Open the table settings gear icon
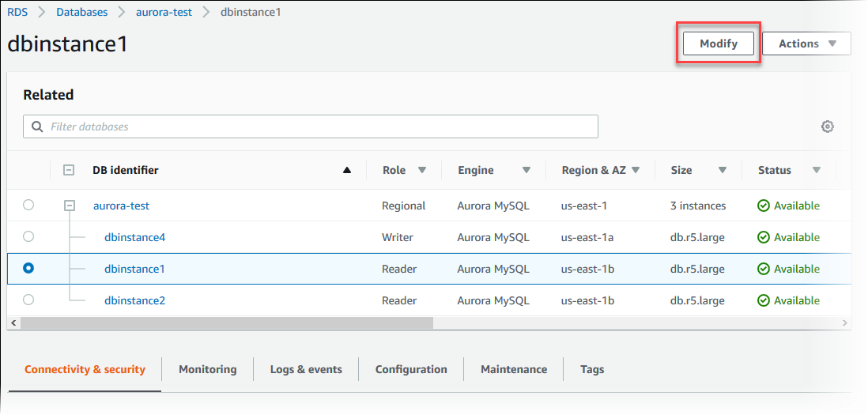The width and height of the screenshot is (868, 415). click(x=827, y=126)
